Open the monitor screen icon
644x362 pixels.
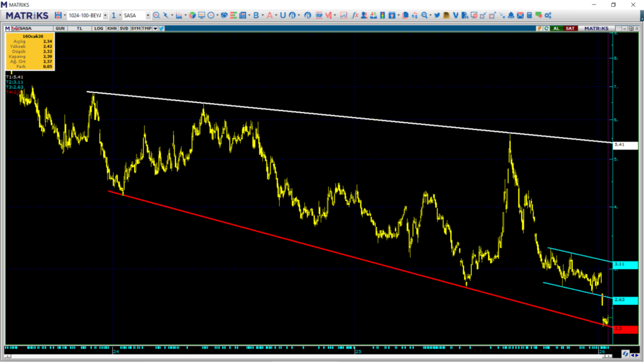tap(202, 15)
